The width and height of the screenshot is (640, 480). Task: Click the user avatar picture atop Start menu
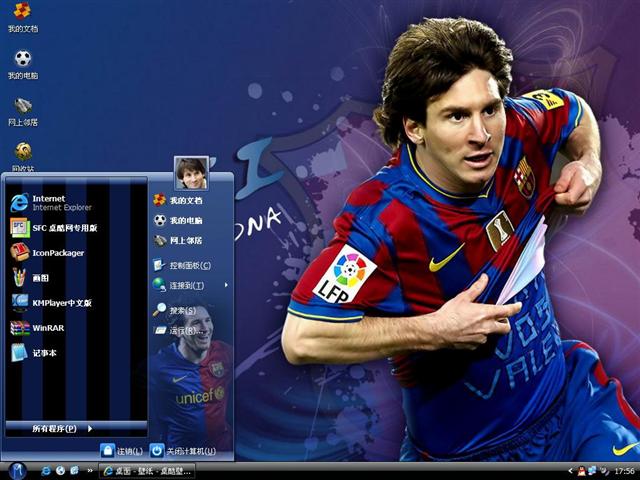point(191,173)
